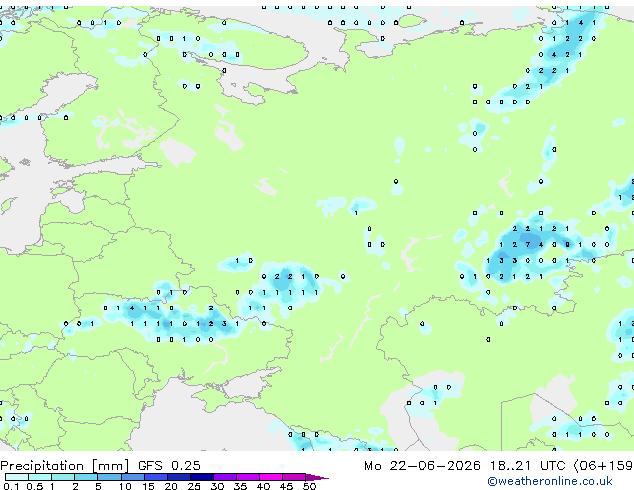Click the 40–45 mm magenta legend swatch

pos(271,477)
